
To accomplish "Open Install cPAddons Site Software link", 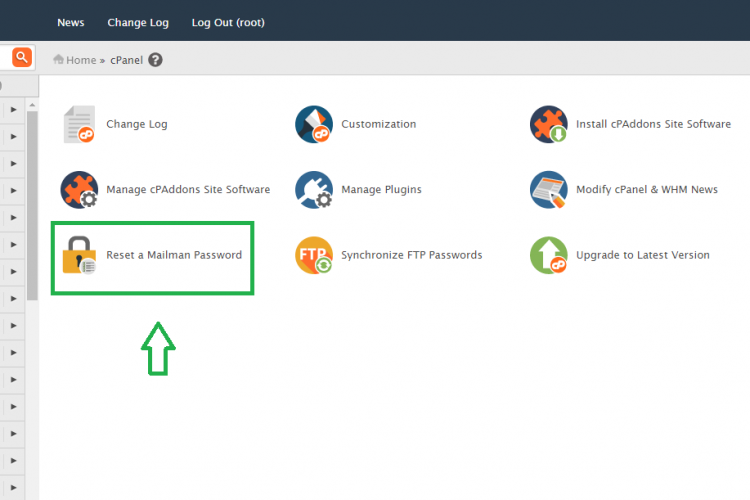I will 653,124.
